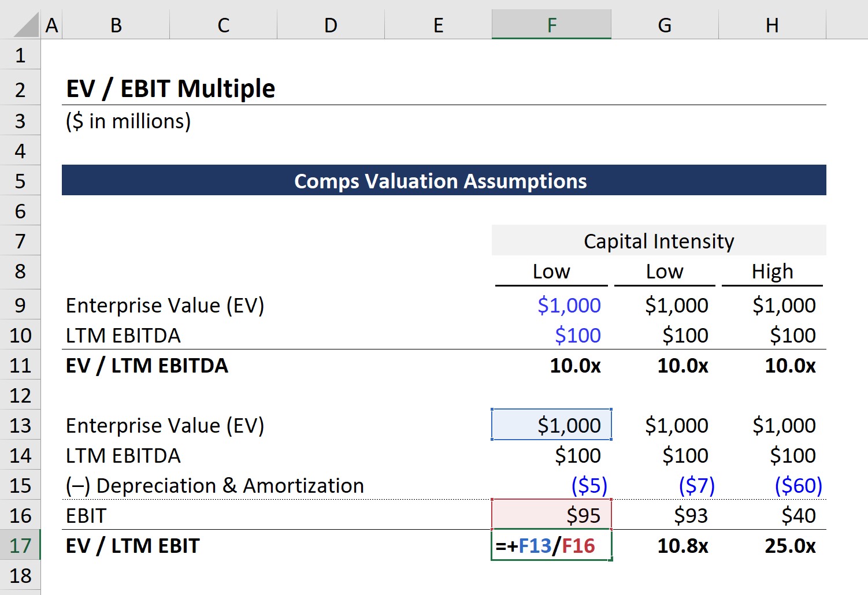Click row 17 header
The width and height of the screenshot is (868, 595).
[20, 545]
